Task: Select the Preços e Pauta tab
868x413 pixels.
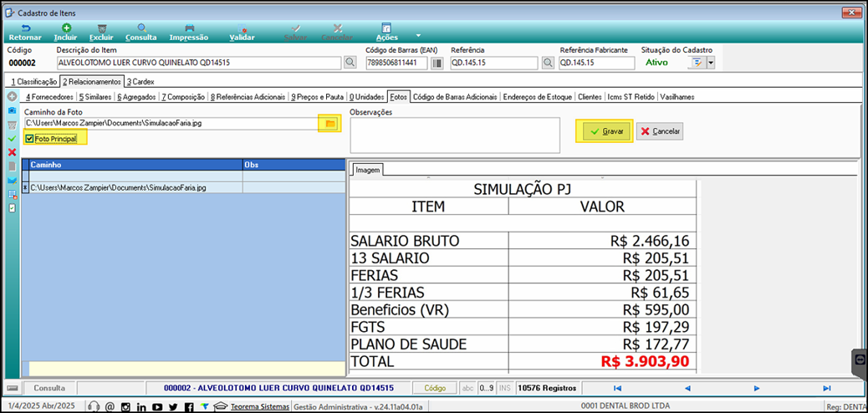Action: [x=317, y=97]
